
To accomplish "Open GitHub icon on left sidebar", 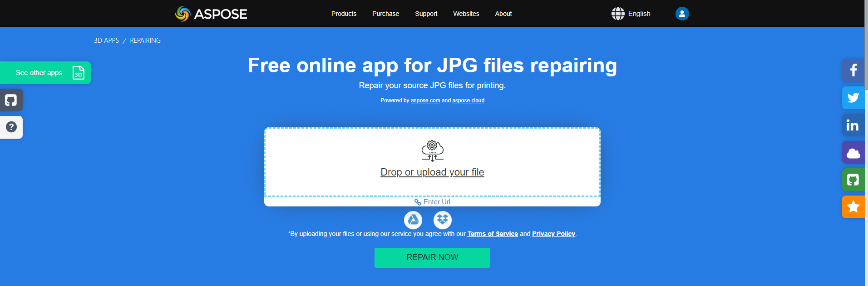I will tap(11, 100).
